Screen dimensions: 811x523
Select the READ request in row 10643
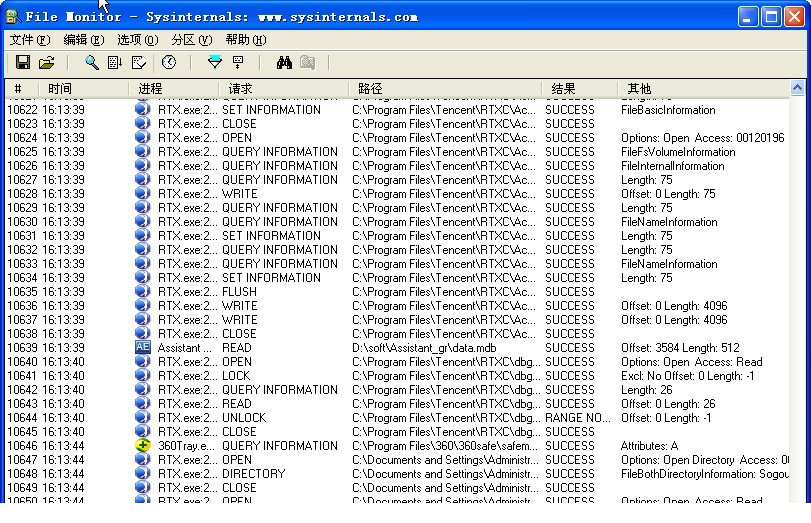(236, 404)
